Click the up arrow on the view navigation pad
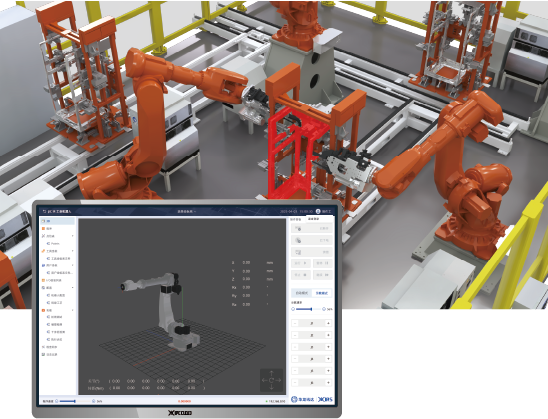The image size is (548, 419). click(272, 373)
